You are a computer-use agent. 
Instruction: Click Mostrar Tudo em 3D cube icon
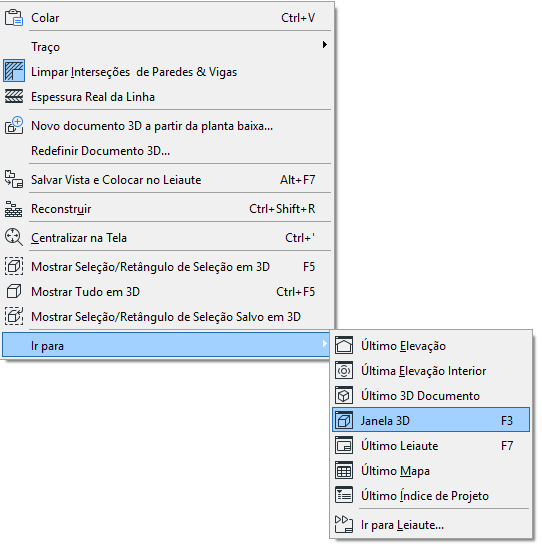(14, 291)
